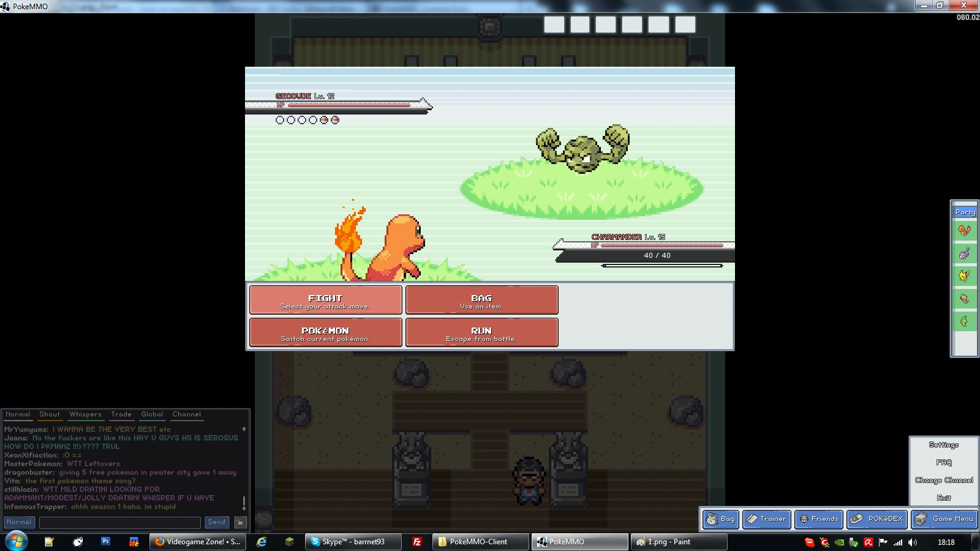Switch to the Normal chat tab
Image resolution: width=980 pixels, height=551 pixels.
pyautogui.click(x=18, y=414)
